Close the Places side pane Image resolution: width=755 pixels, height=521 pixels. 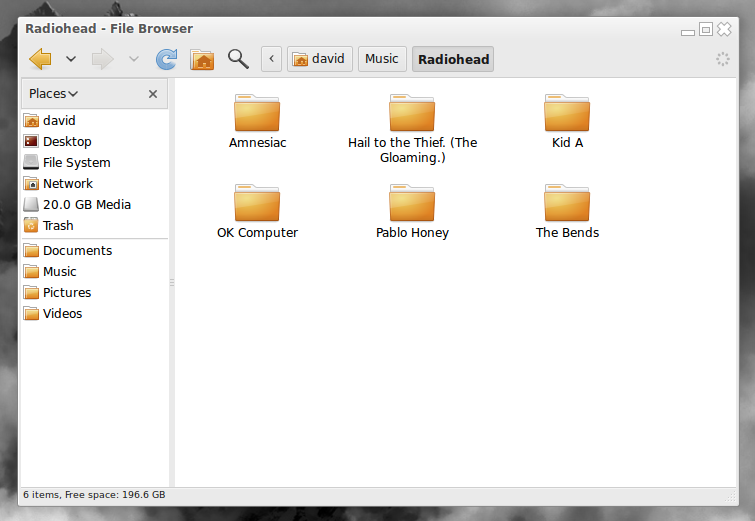pos(153,94)
